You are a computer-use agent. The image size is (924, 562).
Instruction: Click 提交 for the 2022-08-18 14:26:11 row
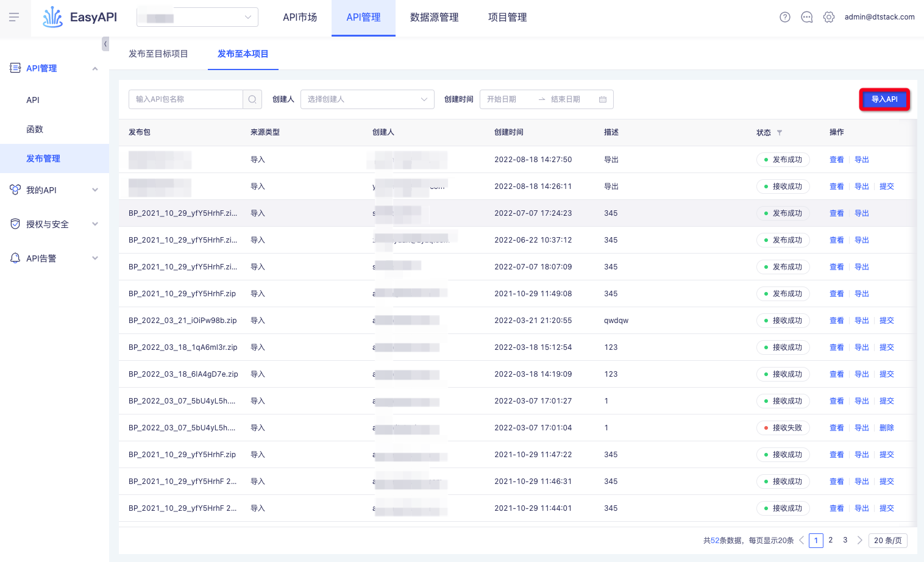click(887, 187)
